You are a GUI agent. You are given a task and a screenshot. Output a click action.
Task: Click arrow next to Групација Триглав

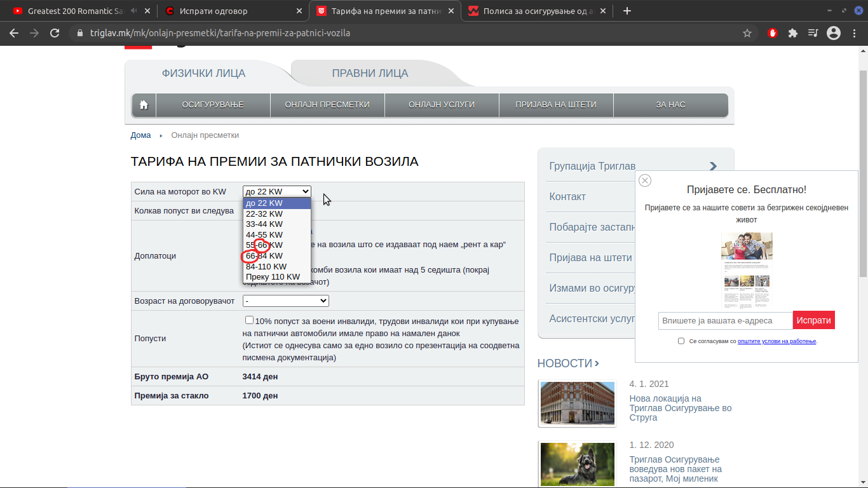(713, 166)
